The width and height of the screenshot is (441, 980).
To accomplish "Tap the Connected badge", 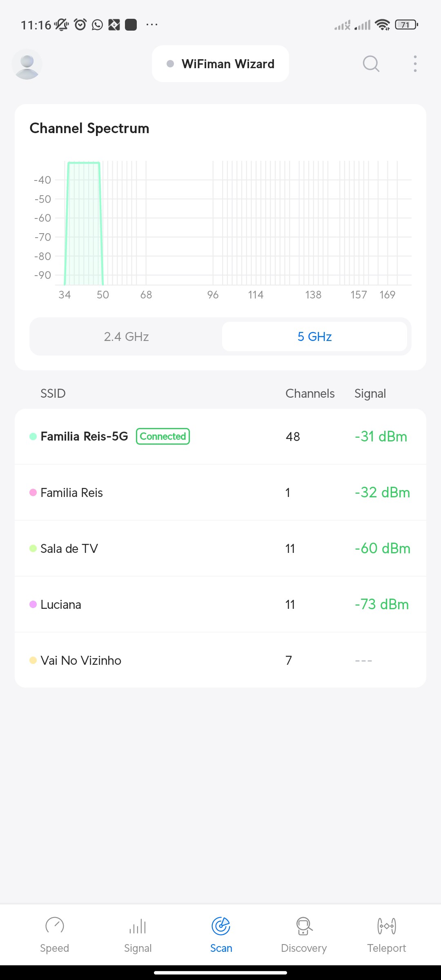I will 163,437.
